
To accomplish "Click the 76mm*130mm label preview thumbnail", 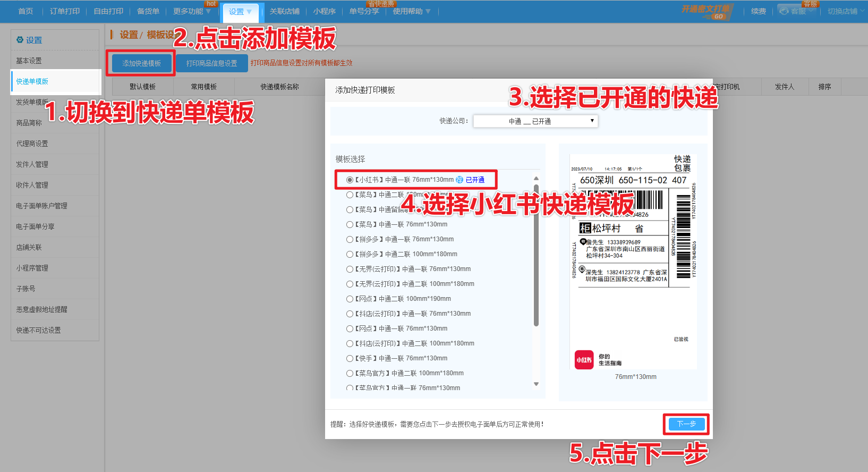I will click(633, 262).
